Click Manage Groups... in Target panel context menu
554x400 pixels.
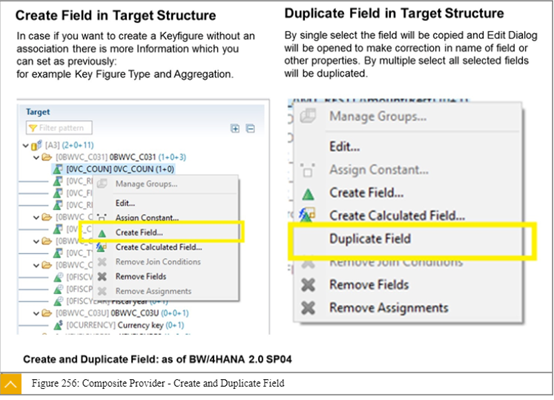(146, 184)
